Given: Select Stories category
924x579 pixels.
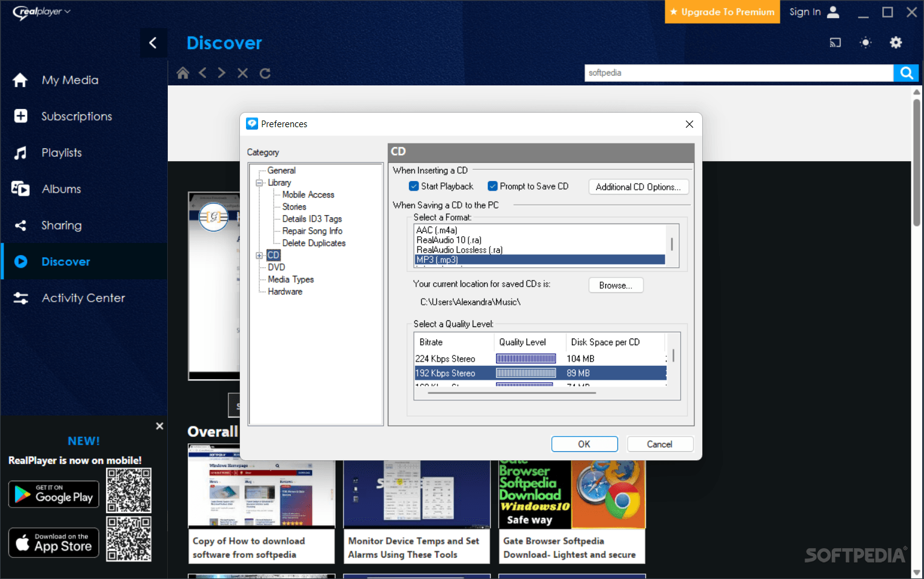Looking at the screenshot, I should click(x=294, y=207).
